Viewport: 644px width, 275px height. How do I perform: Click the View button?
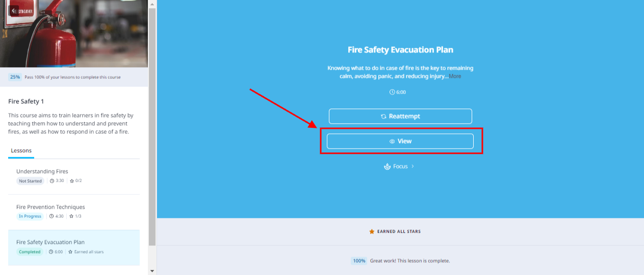(x=400, y=141)
